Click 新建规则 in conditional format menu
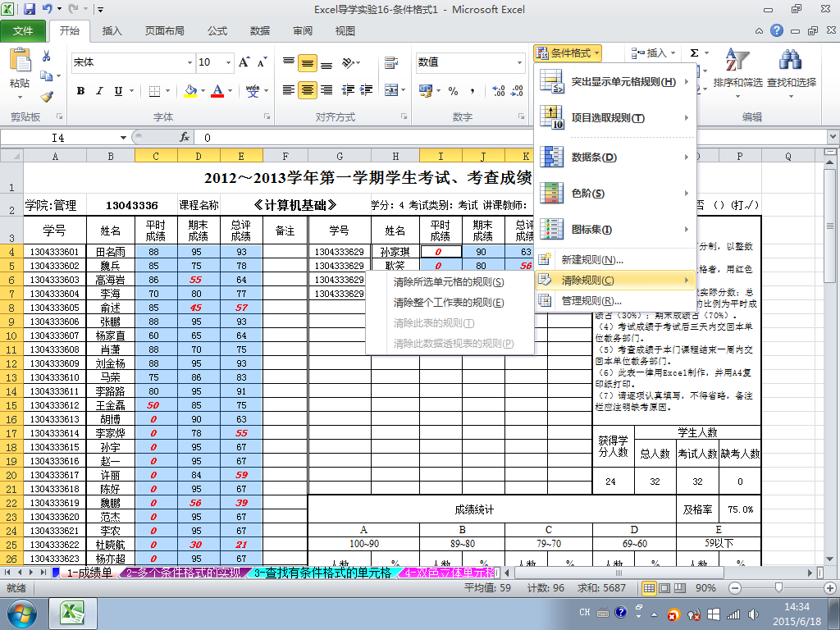 [x=591, y=260]
